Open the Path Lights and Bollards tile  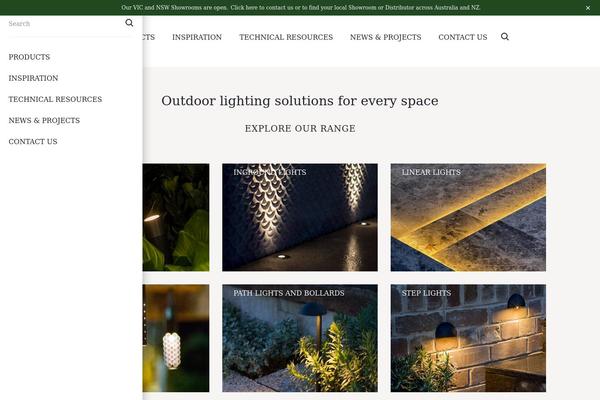coord(300,338)
